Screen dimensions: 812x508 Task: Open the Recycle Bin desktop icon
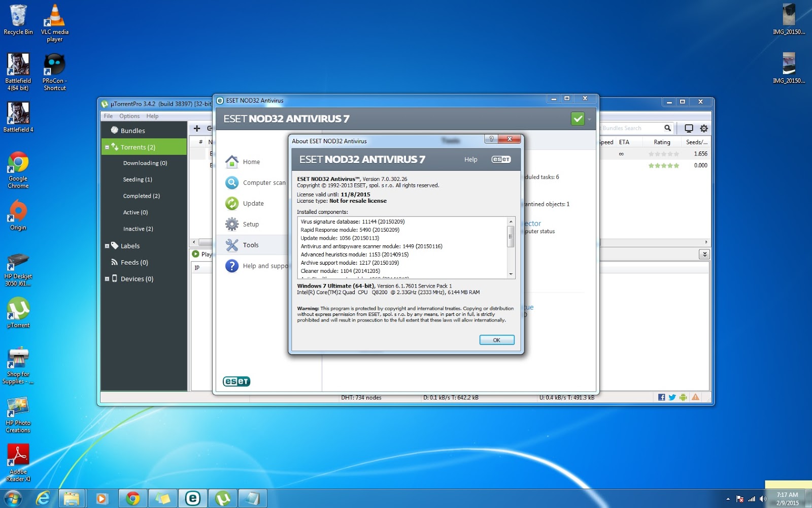18,20
